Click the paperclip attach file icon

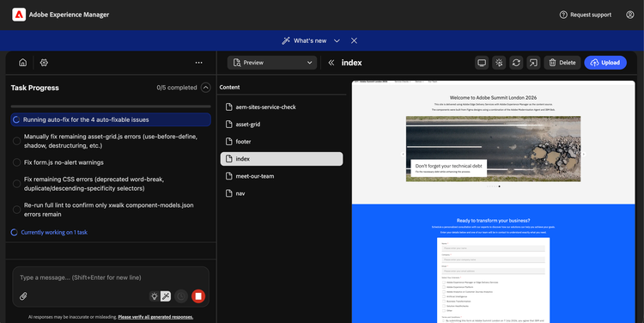(23, 296)
